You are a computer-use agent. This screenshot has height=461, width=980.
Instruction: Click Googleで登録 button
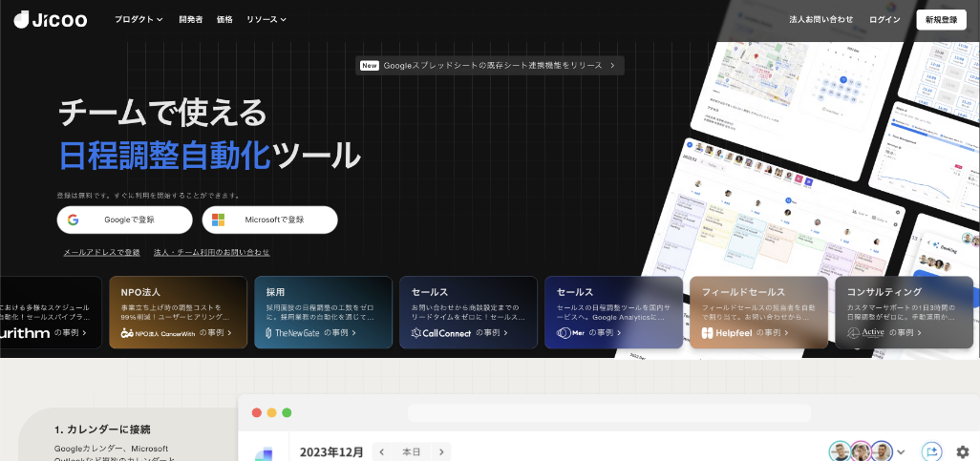(124, 220)
